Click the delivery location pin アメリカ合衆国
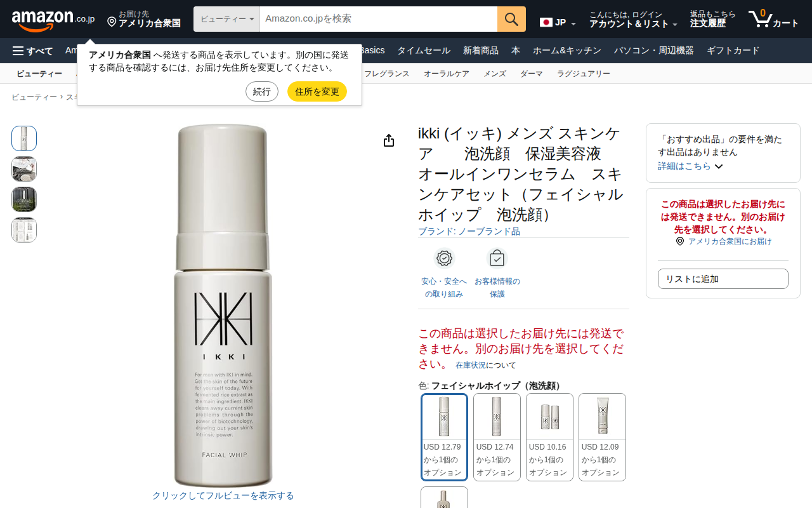The width and height of the screenshot is (812, 508). pos(144,19)
